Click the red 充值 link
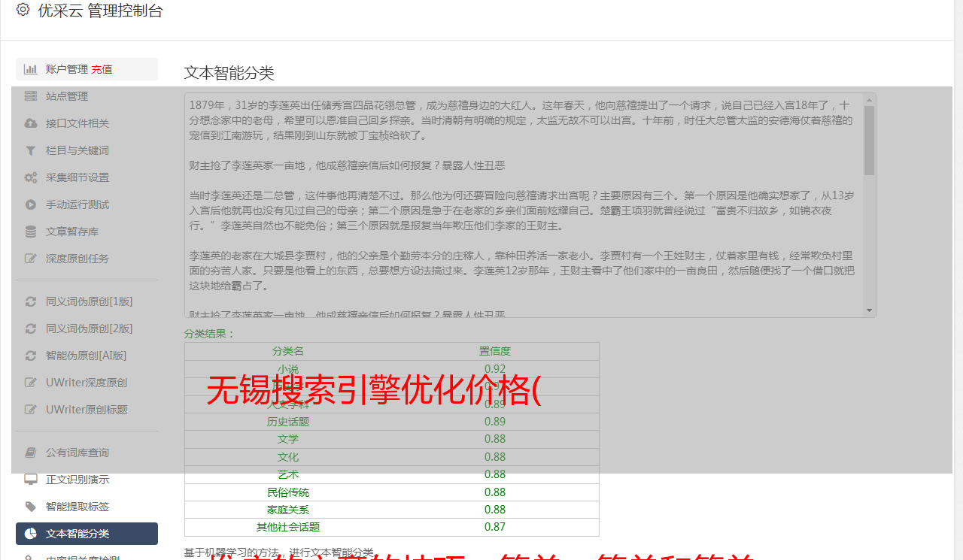963x560 pixels. point(102,69)
